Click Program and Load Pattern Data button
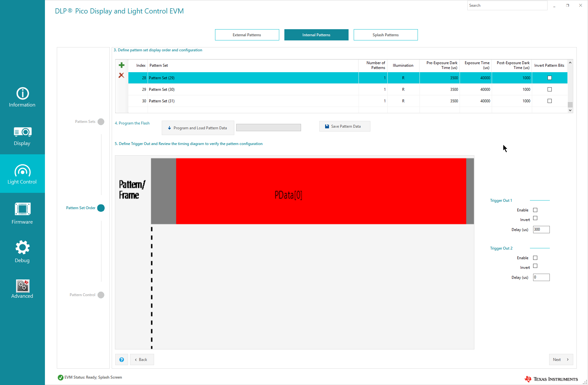 click(198, 128)
